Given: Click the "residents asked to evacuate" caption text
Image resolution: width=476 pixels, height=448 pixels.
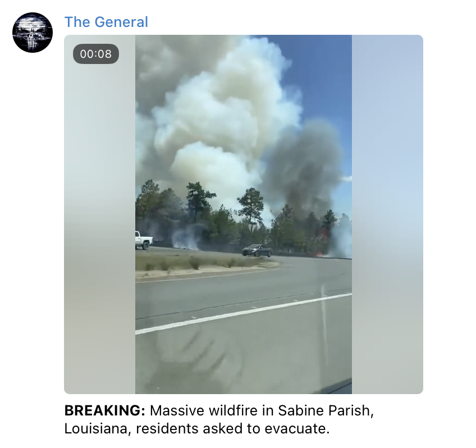Looking at the screenshot, I should tap(232, 428).
